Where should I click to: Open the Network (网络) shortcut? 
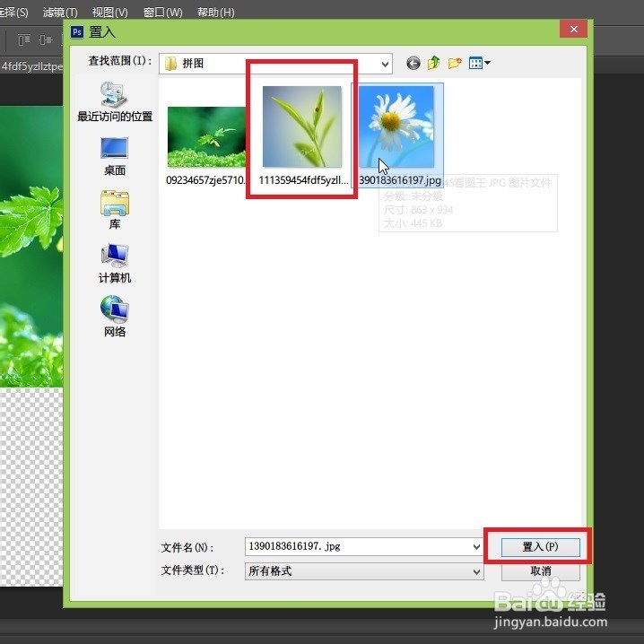115,317
